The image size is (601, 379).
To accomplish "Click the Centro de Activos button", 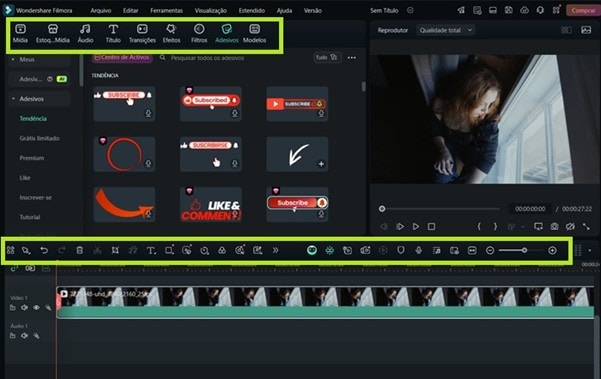I will pyautogui.click(x=122, y=57).
